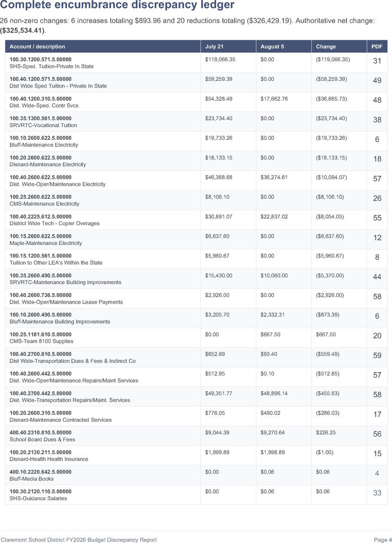Follow PDF page 18 link for Disnard-Maintenance Electricity
Image resolution: width=392 pixels, height=543 pixels.
(377, 159)
